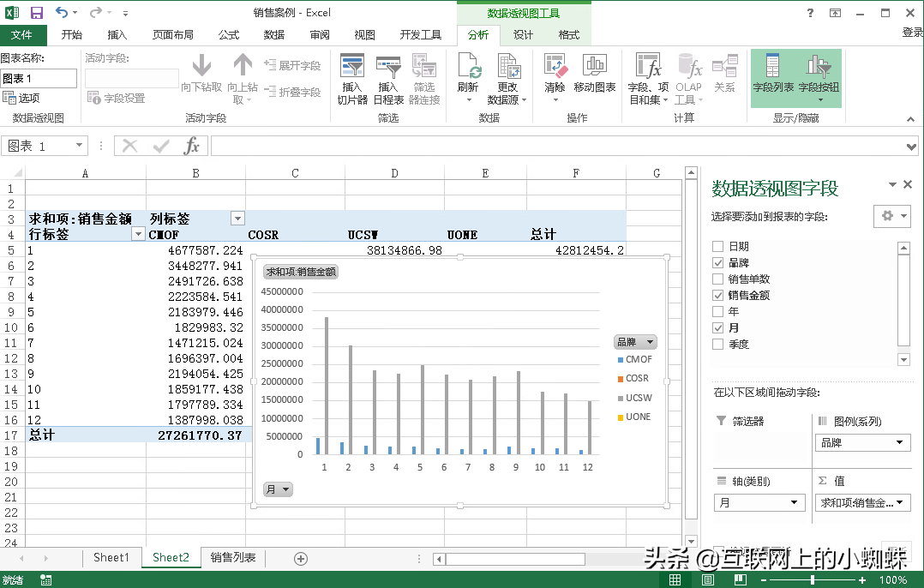This screenshot has width=924, height=588.
Task: Change the data source (更改数据源)
Action: click(x=507, y=80)
